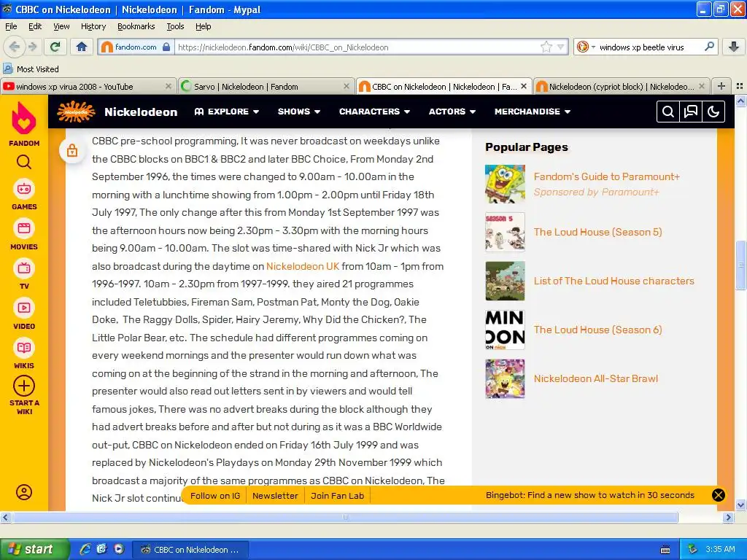Go forward with the browser forward arrow
The width and height of the screenshot is (747, 560).
[32, 47]
